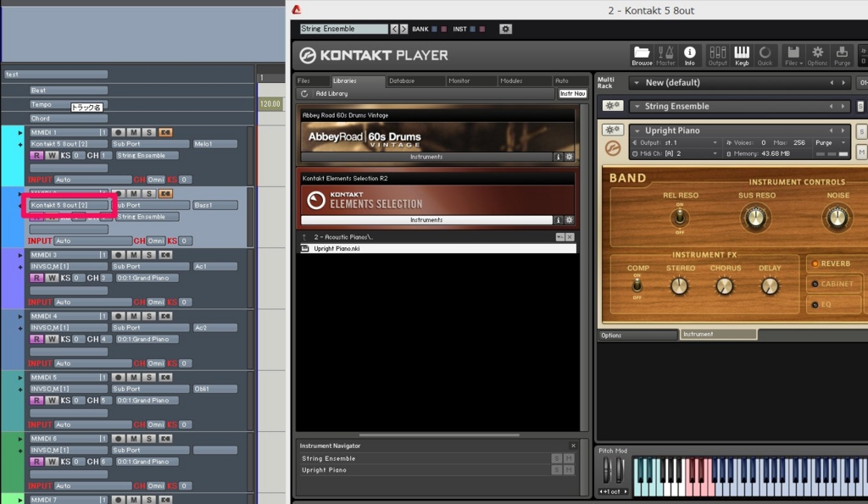
Task: Toggle W automation write on M:MIDI 3
Action: click(52, 279)
